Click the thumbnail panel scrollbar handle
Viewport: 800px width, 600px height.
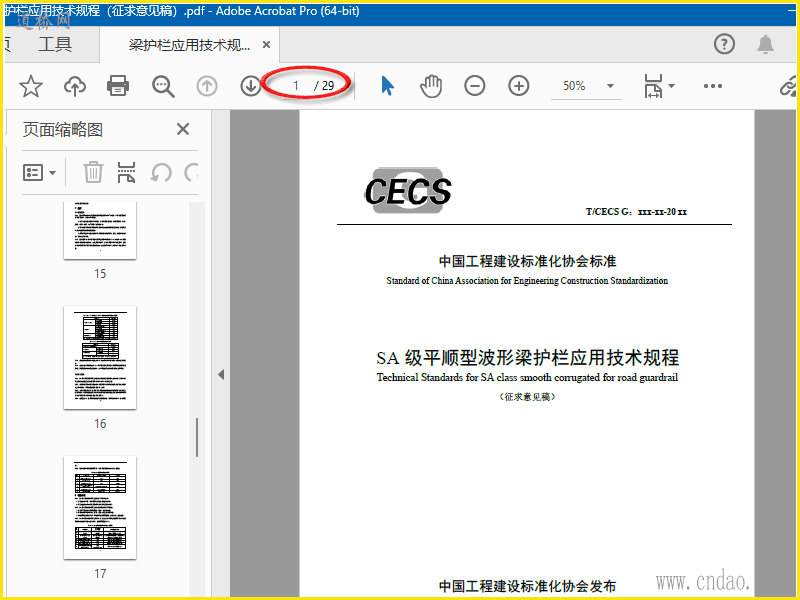(x=197, y=437)
